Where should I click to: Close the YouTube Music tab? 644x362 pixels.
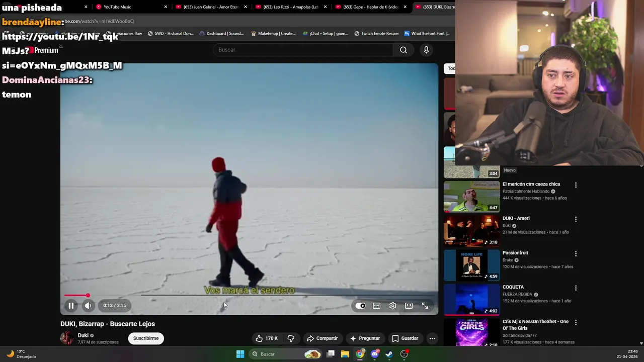(x=166, y=7)
